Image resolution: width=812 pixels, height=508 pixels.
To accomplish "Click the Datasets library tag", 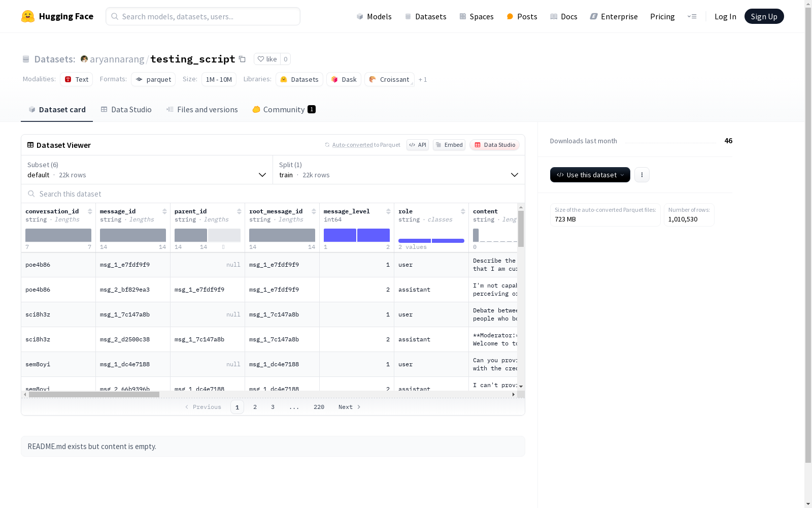I will click(299, 79).
